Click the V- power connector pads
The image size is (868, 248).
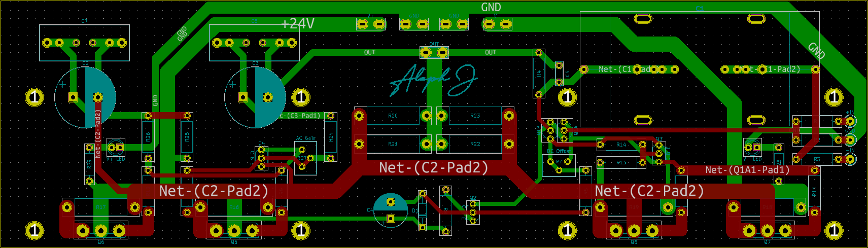[x=497, y=24]
